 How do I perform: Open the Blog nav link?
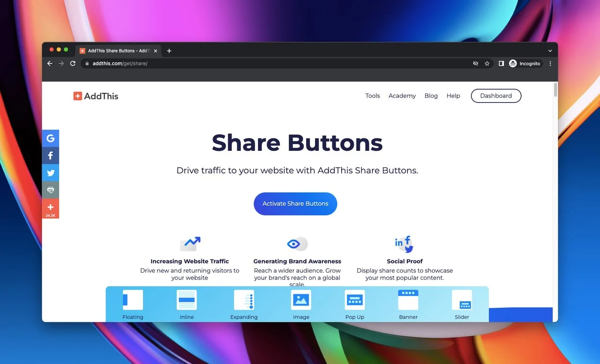click(431, 96)
